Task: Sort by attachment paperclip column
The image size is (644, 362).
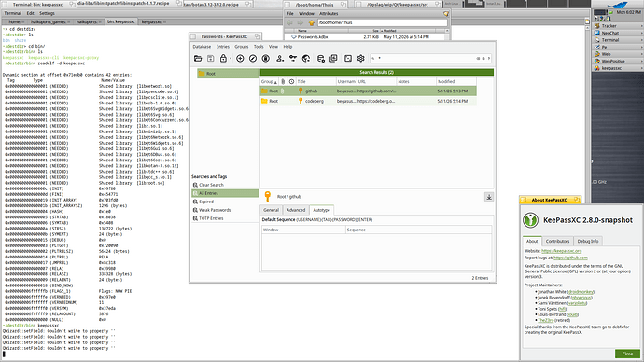Action: click(283, 82)
